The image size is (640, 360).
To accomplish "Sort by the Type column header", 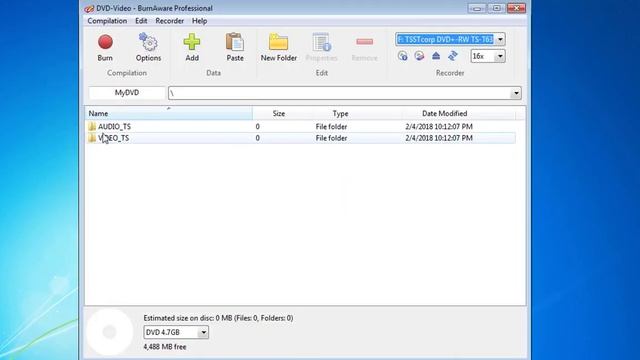I will click(340, 113).
